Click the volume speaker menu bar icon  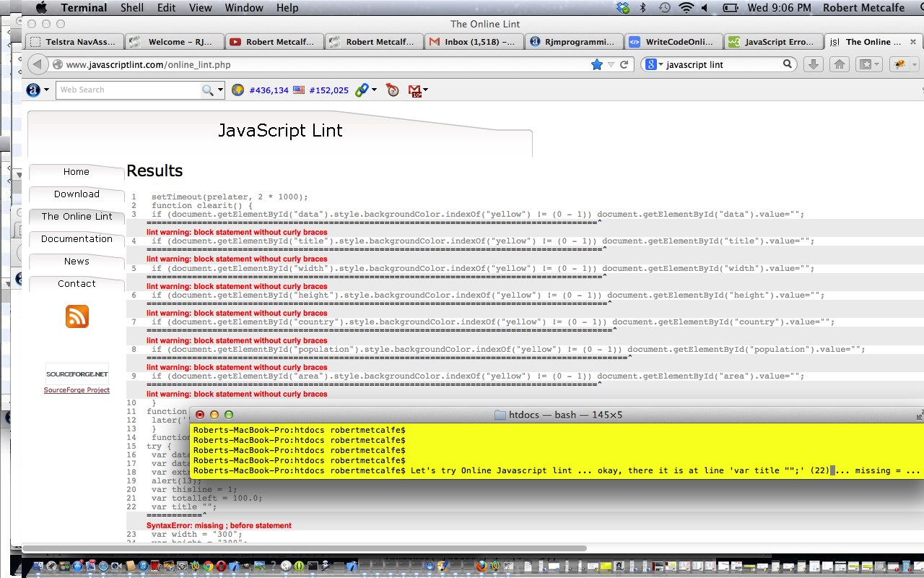point(705,8)
